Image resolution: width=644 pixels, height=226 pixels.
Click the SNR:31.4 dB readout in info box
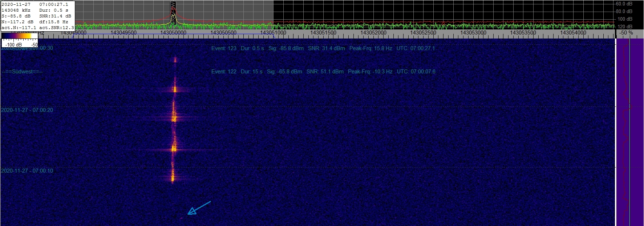tap(55, 16)
